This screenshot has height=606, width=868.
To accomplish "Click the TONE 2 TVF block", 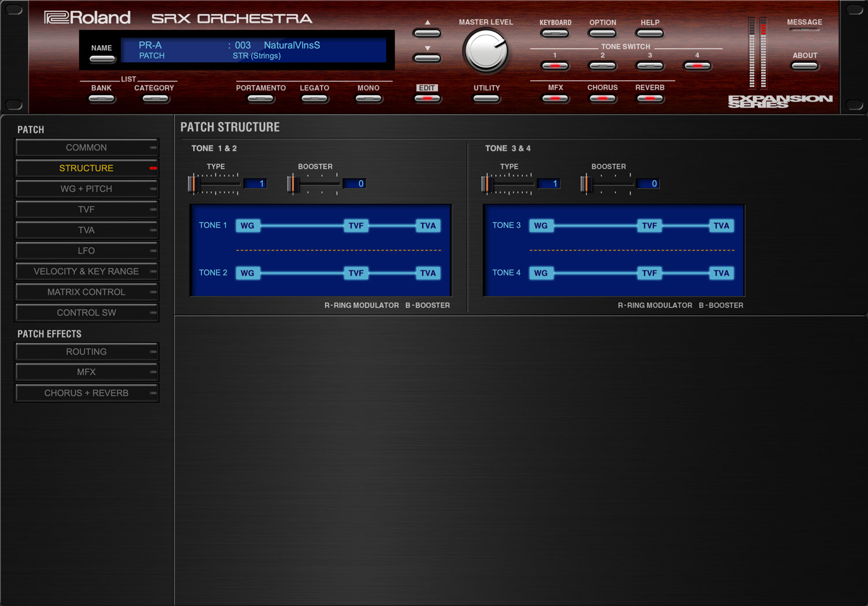I will point(356,273).
